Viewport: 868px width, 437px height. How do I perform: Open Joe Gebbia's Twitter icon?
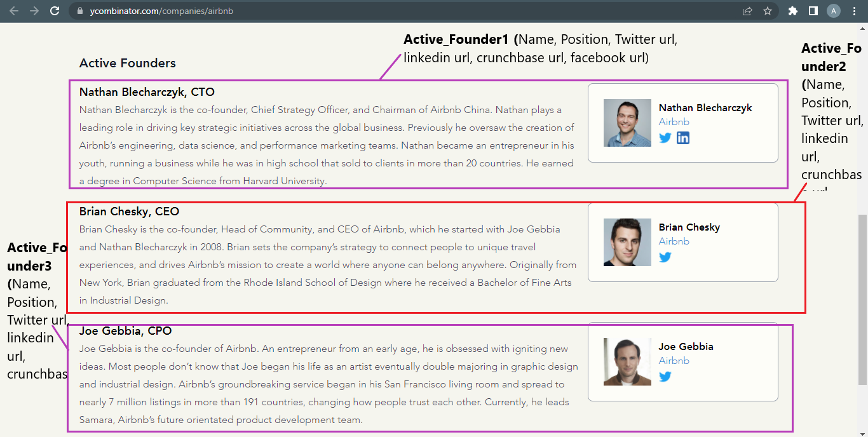tap(665, 377)
